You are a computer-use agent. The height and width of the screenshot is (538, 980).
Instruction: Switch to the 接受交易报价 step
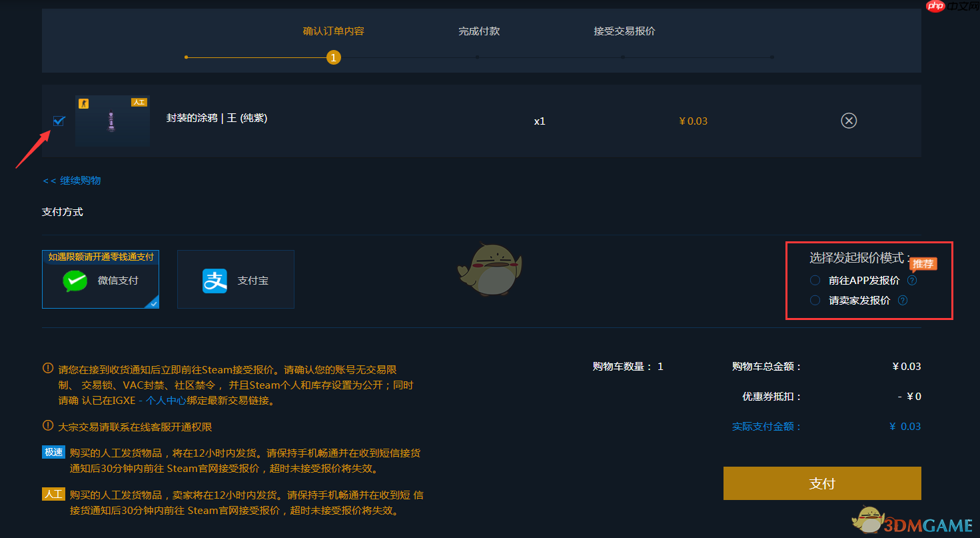(x=624, y=31)
